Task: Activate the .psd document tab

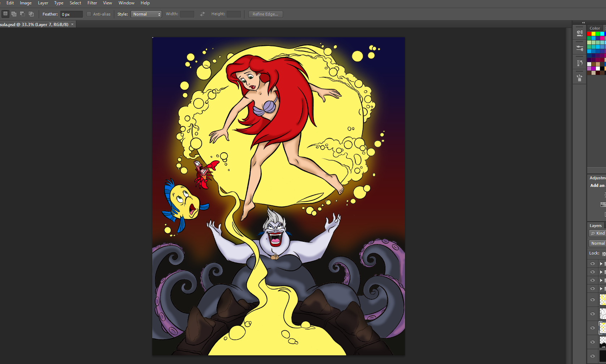Action: 34,25
